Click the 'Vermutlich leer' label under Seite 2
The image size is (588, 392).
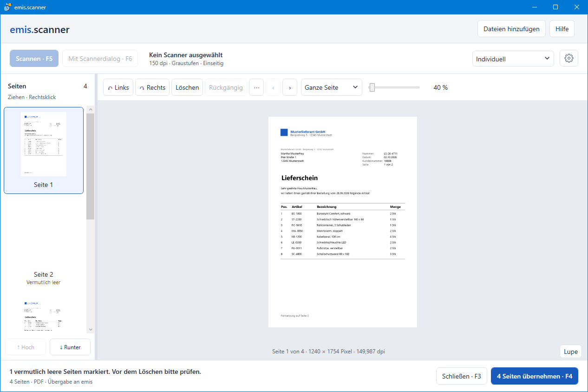point(44,282)
